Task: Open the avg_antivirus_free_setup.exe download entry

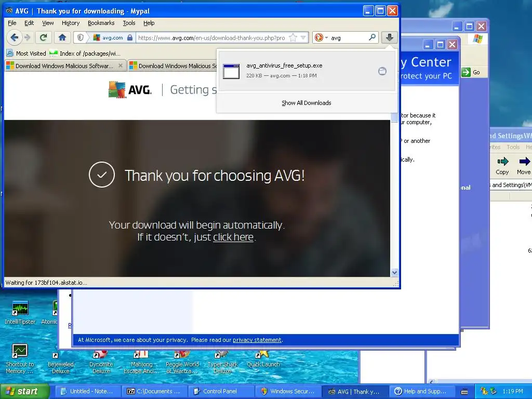Action: tap(307, 71)
